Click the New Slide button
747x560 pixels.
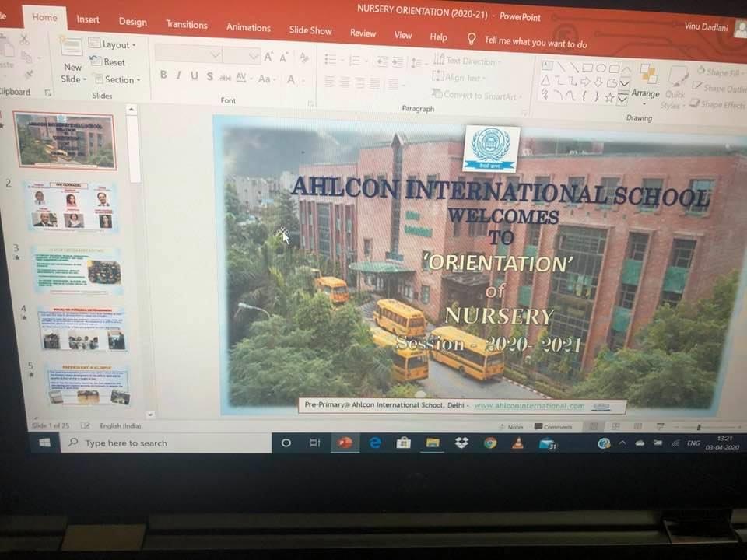pyautogui.click(x=72, y=61)
